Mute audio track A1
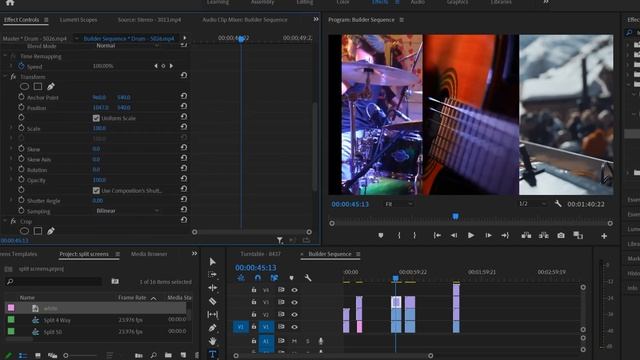Image resolution: width=640 pixels, height=360 pixels. (x=294, y=341)
